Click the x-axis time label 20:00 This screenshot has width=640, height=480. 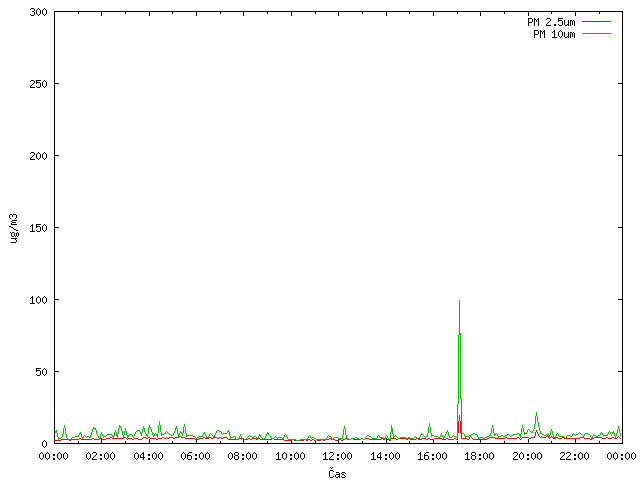pos(527,456)
